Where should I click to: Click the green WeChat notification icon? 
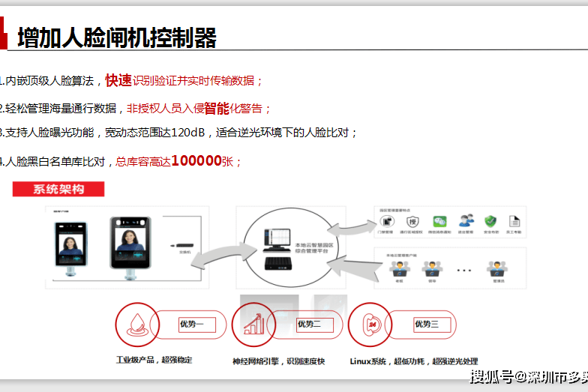click(x=440, y=222)
